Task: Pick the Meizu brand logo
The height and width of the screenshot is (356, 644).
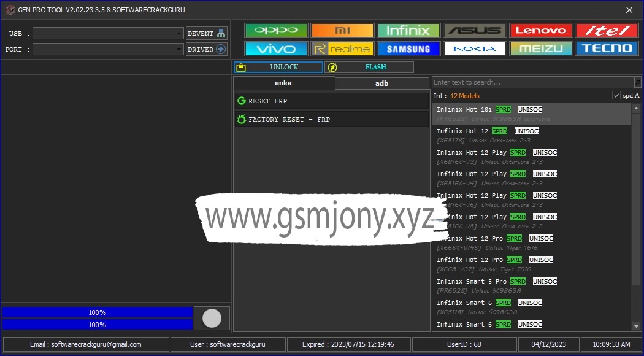Action: pyautogui.click(x=541, y=49)
